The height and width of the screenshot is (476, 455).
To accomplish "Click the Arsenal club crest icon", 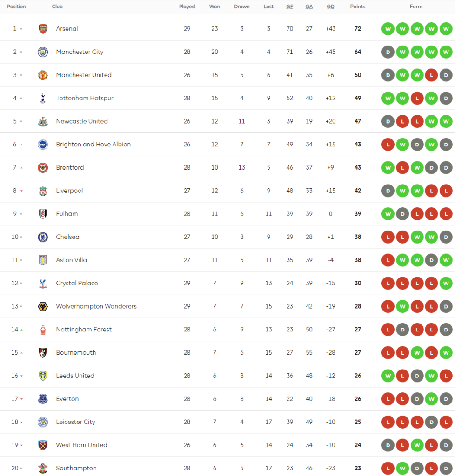I will coord(43,29).
